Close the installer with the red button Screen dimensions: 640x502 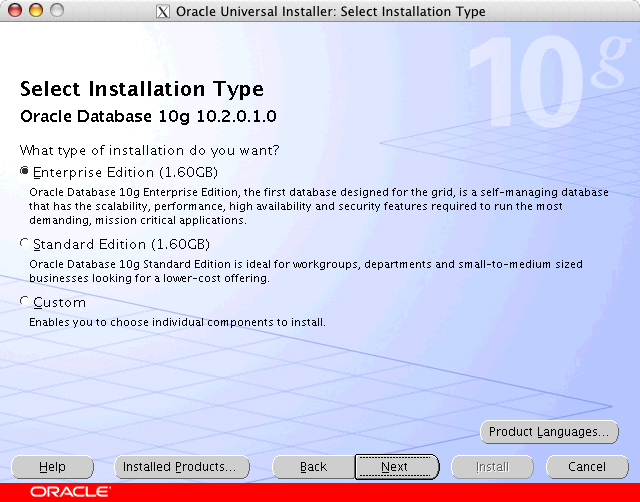coord(14,11)
